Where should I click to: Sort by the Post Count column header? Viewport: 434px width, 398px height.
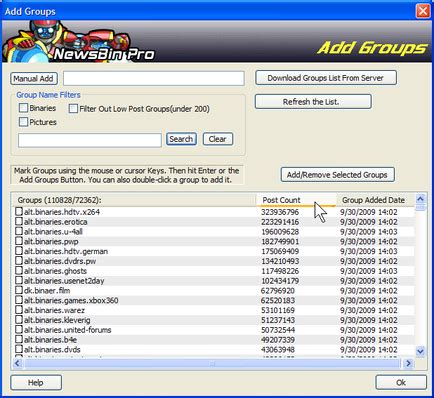point(296,200)
